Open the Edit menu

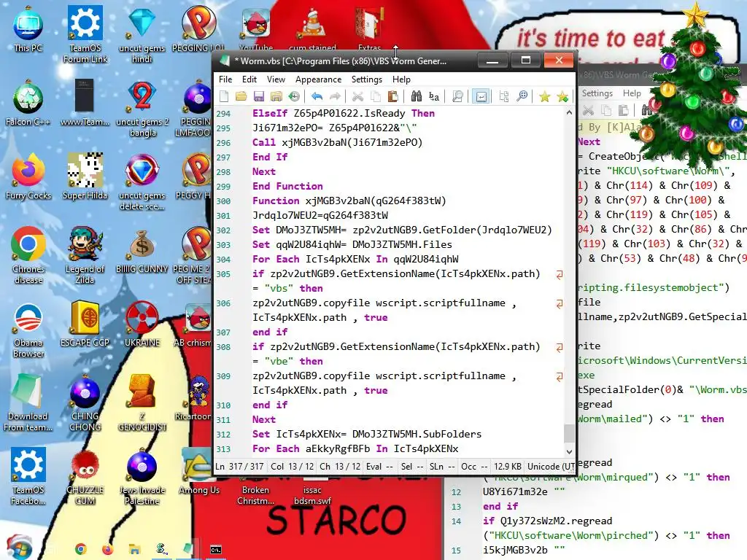(x=249, y=79)
